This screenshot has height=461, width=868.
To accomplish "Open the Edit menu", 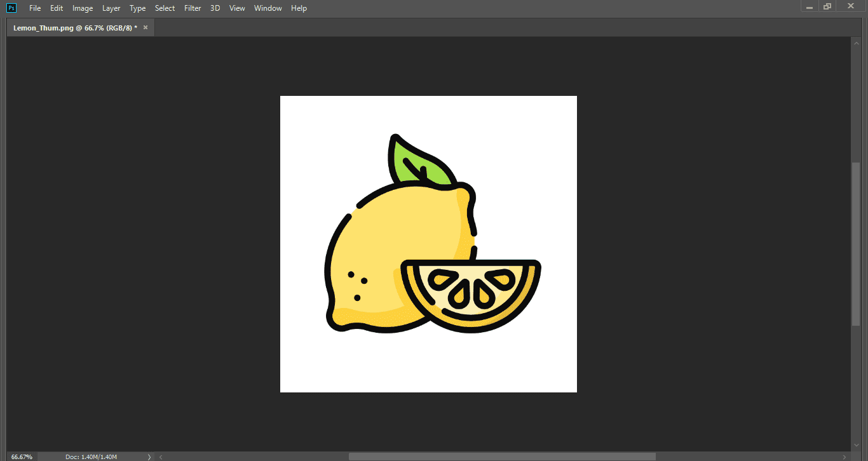I will coord(56,8).
